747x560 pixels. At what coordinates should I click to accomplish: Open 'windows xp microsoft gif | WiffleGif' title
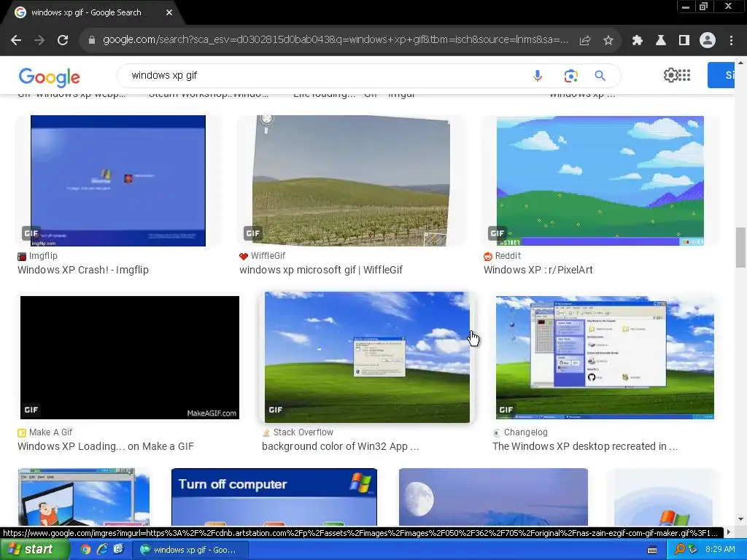(x=321, y=270)
